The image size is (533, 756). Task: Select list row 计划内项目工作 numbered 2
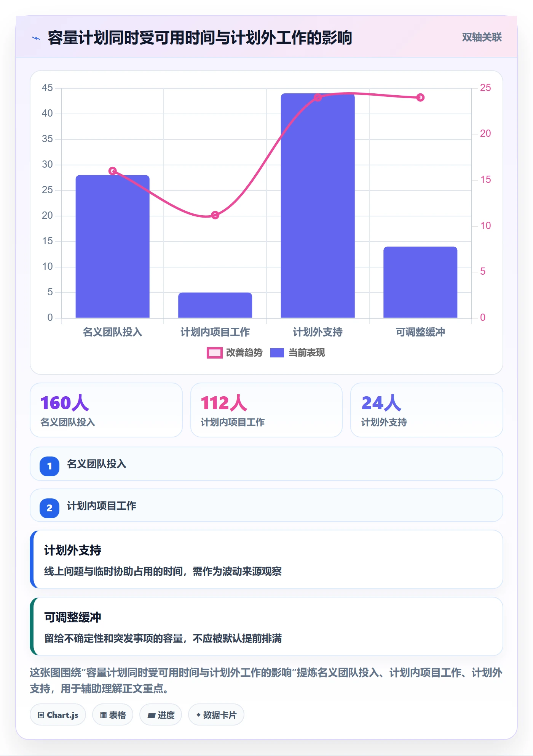(266, 505)
